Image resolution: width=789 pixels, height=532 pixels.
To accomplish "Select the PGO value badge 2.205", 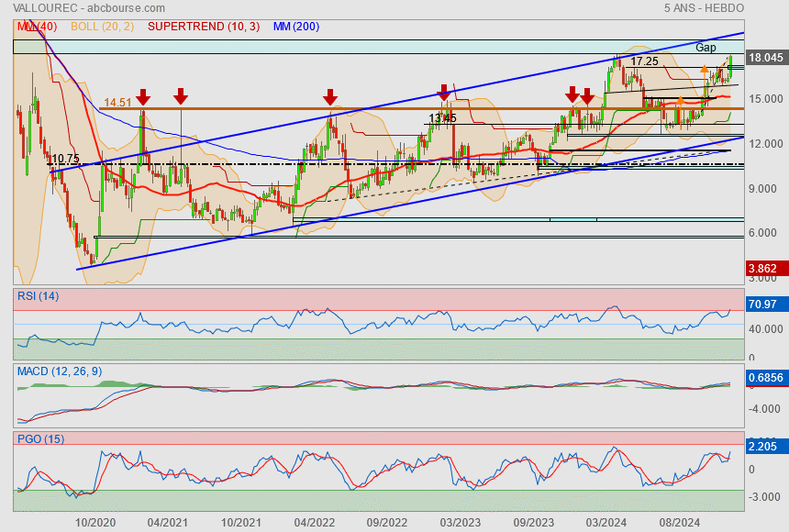I will pyautogui.click(x=766, y=447).
